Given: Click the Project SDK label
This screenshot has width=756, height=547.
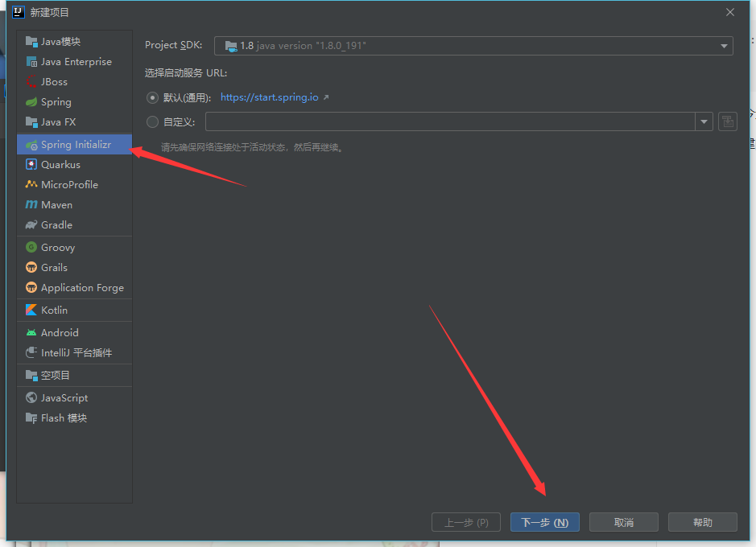Looking at the screenshot, I should point(174,45).
